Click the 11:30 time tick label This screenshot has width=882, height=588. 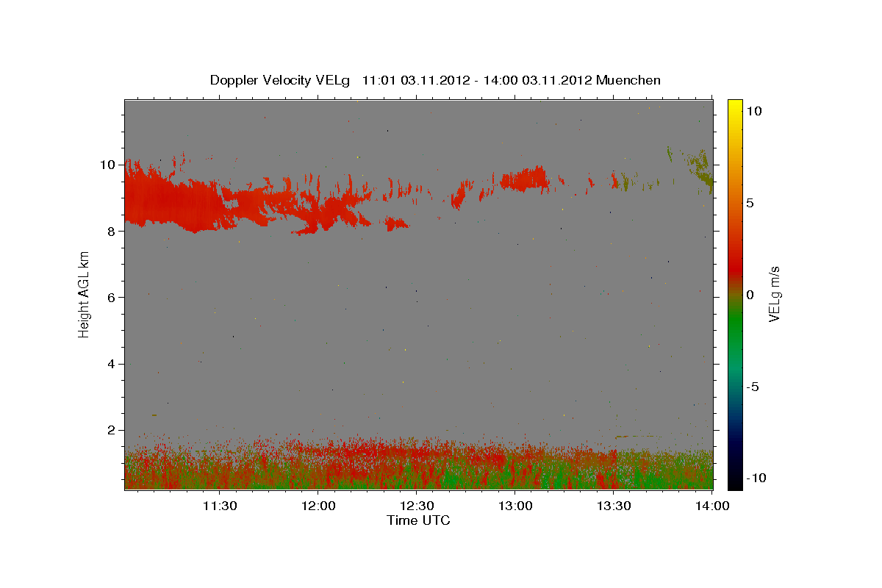click(x=219, y=506)
